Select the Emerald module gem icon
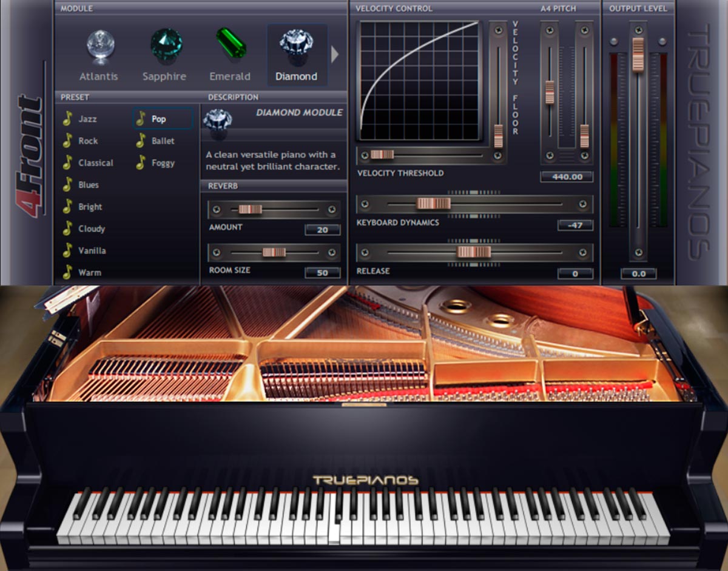The height and width of the screenshot is (571, 728). click(231, 43)
